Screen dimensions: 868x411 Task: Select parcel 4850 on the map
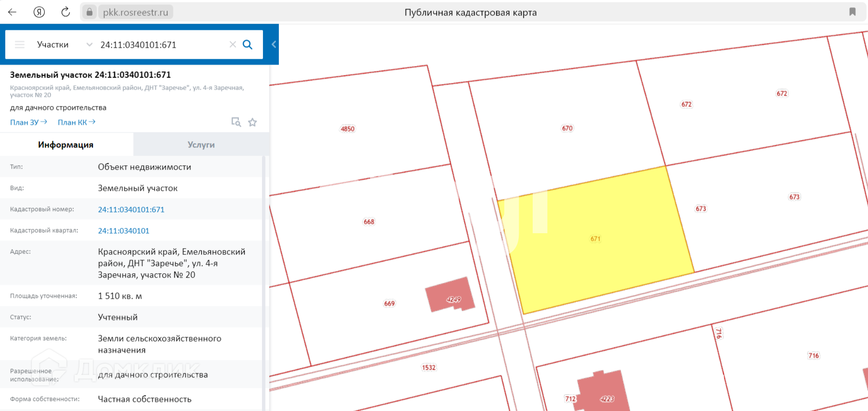pos(347,129)
